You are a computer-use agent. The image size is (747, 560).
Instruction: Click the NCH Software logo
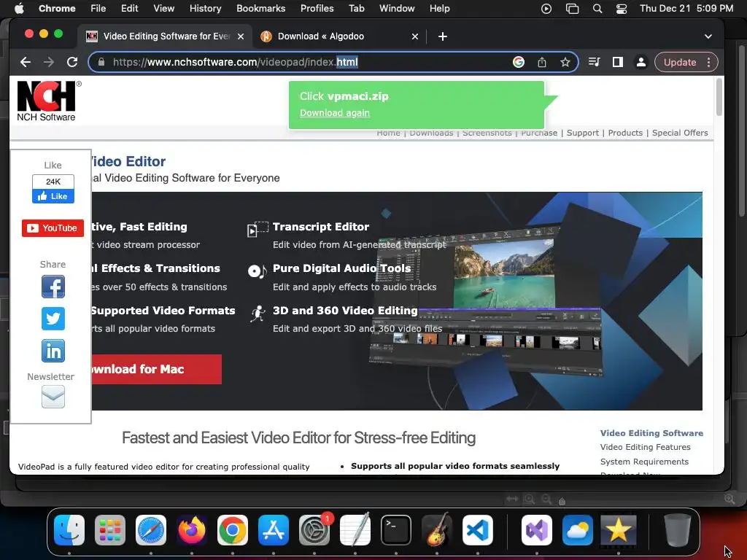pos(49,101)
